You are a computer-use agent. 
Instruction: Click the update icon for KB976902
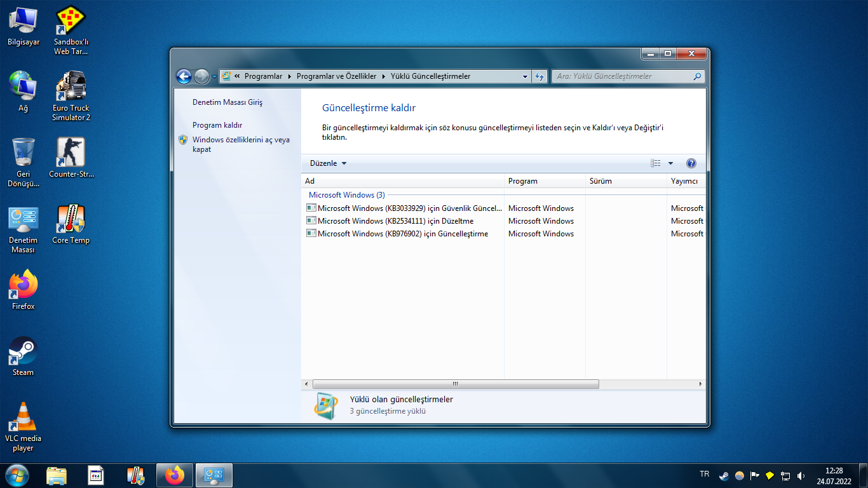coord(311,233)
